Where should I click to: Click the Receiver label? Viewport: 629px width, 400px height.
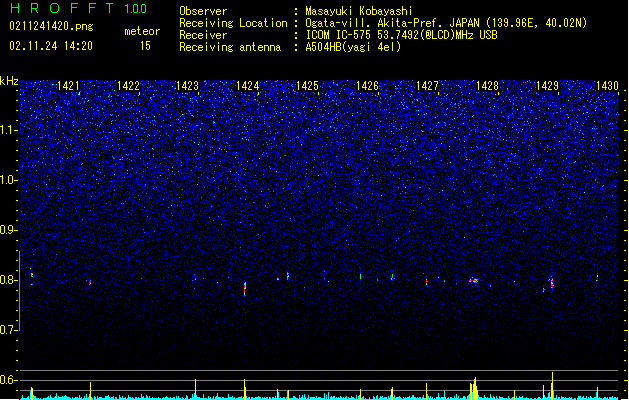[x=203, y=35]
